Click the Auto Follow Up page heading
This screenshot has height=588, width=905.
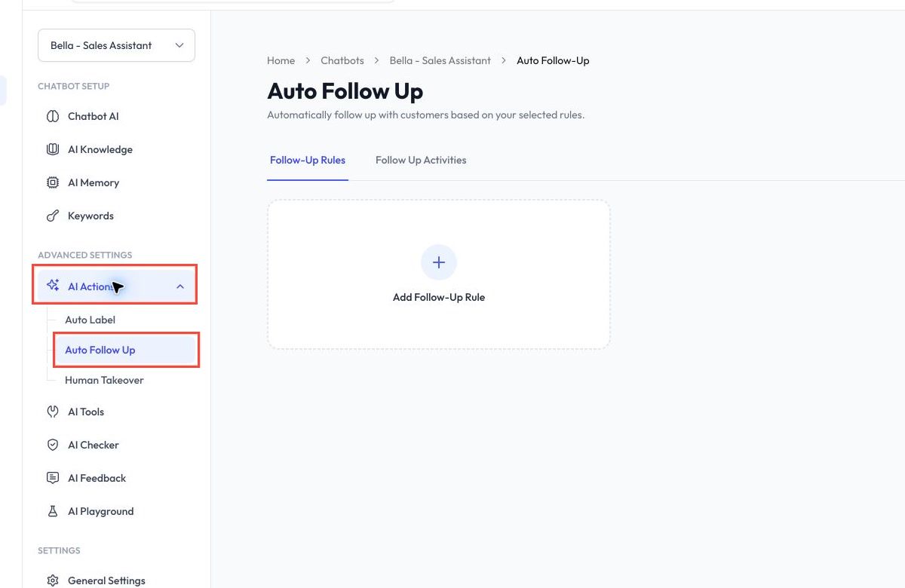point(345,91)
